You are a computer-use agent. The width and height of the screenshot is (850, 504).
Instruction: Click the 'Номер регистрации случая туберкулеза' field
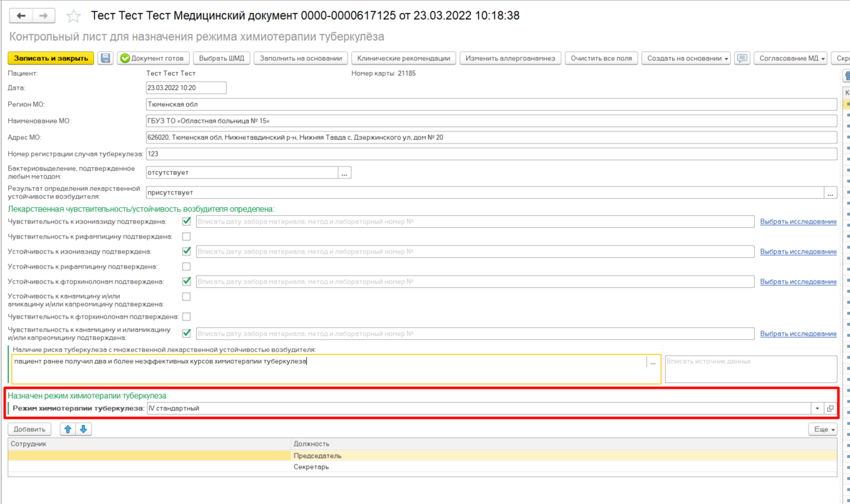491,153
